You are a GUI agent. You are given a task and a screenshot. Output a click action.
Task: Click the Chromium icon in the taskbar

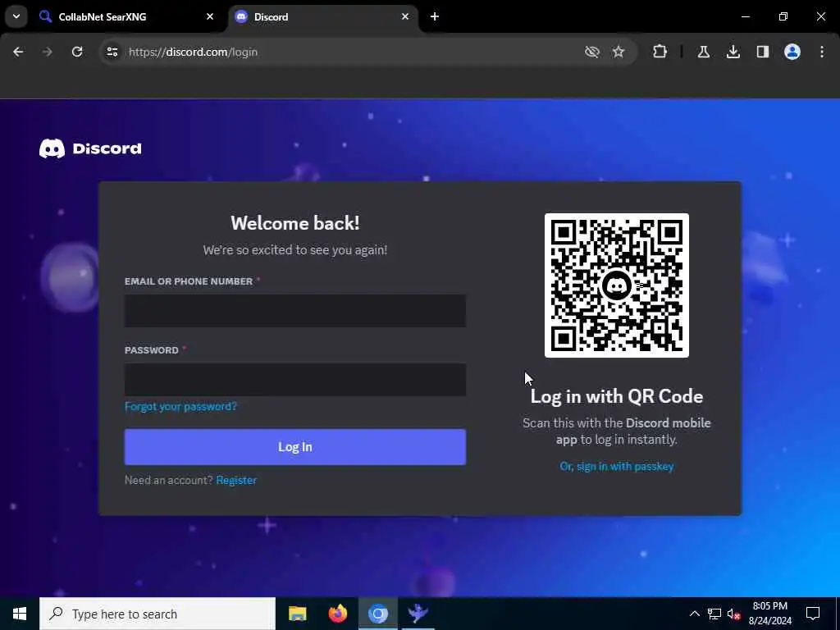pyautogui.click(x=377, y=614)
